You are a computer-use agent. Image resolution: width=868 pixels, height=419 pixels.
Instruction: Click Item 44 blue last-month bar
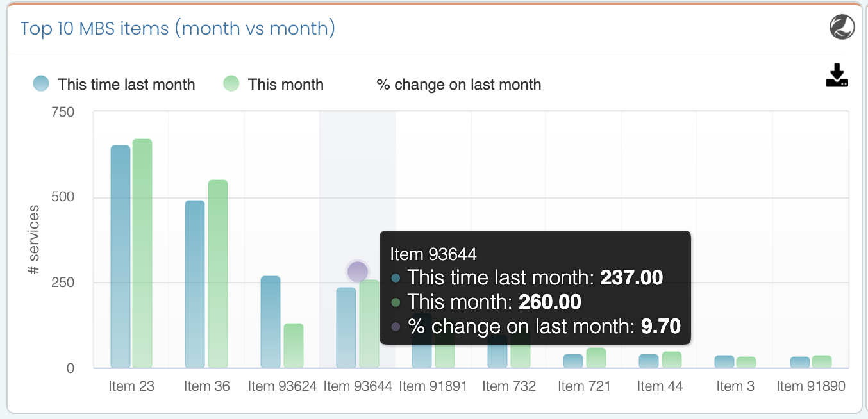pyautogui.click(x=649, y=361)
